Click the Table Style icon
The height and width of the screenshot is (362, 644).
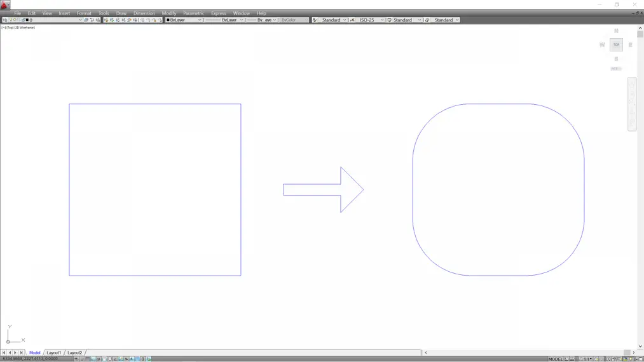[389, 20]
